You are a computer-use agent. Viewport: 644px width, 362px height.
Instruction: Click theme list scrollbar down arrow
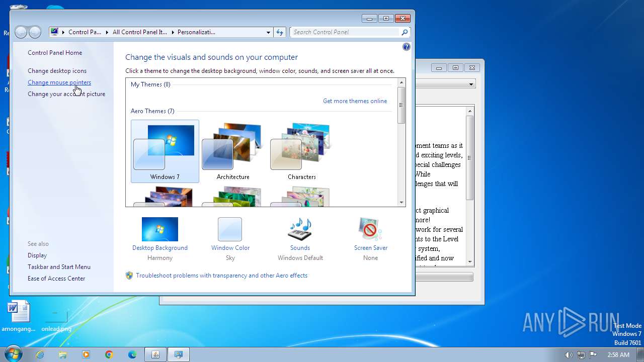click(401, 203)
